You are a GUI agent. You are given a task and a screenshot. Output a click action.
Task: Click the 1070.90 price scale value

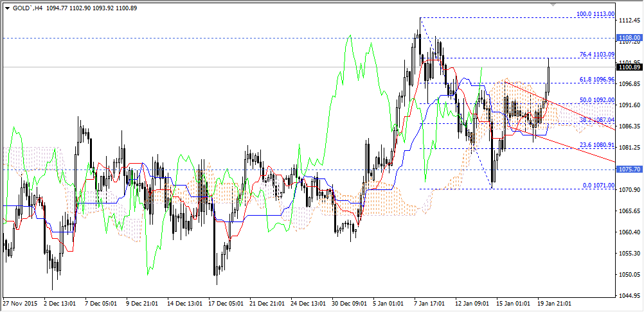pyautogui.click(x=630, y=190)
